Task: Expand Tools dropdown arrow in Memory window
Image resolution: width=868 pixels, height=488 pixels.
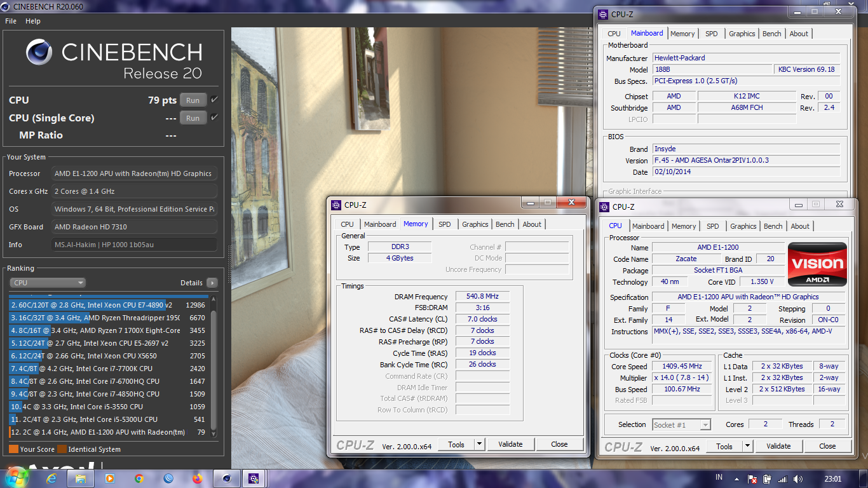Action: pos(479,444)
